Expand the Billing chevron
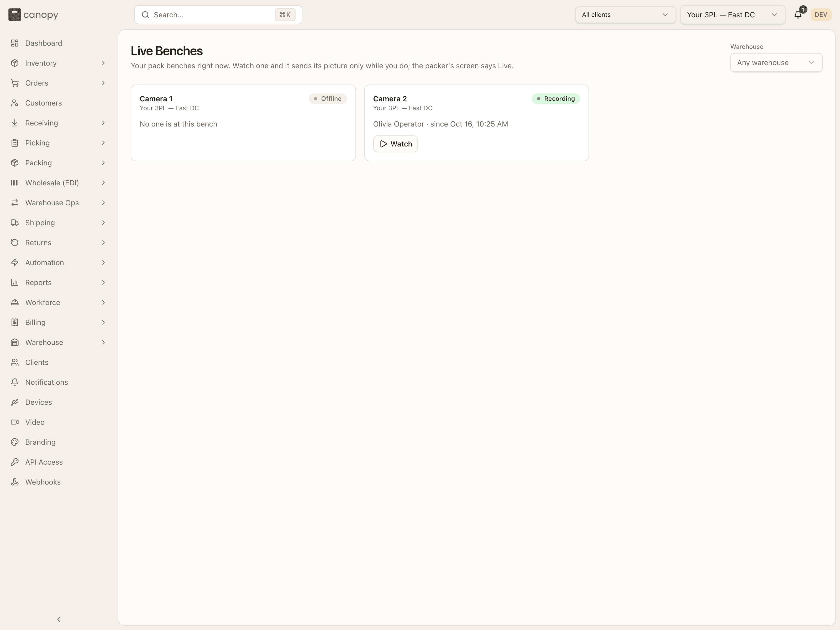This screenshot has height=630, width=840. (103, 322)
